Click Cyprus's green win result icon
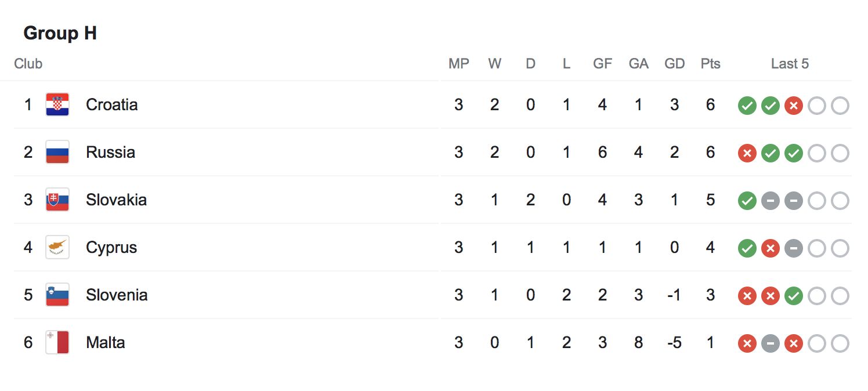Viewport: 868px width, 391px height. coord(747,249)
